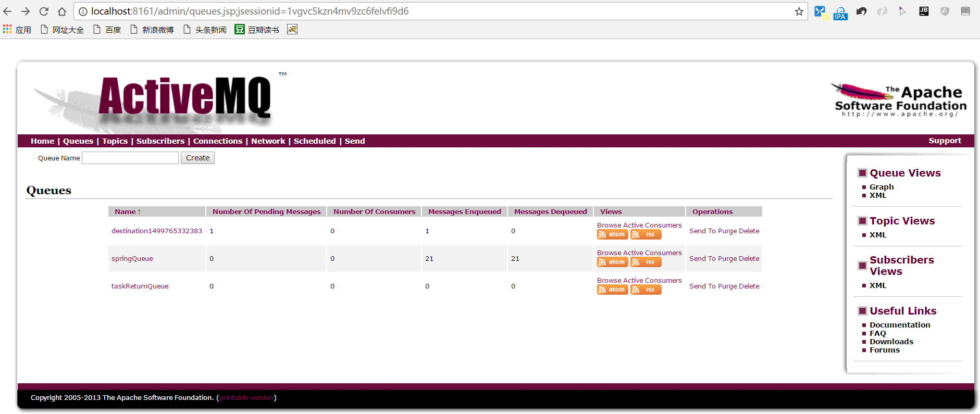
Task: Delete the destination1499765332383 queue
Action: pos(749,231)
